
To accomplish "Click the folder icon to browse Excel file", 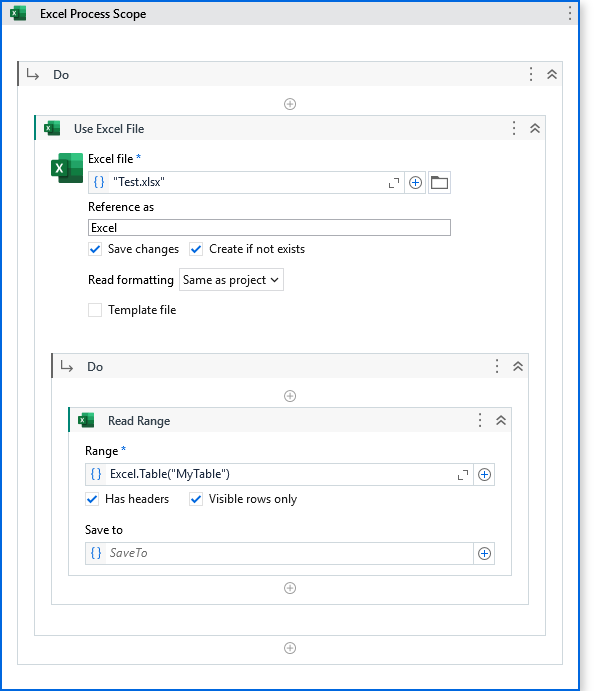I will (439, 182).
